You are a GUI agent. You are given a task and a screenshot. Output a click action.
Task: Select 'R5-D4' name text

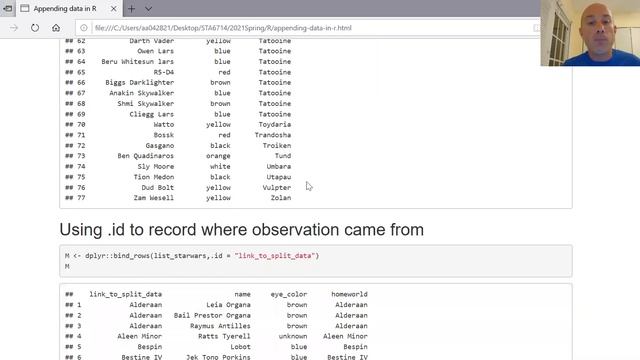click(x=164, y=72)
